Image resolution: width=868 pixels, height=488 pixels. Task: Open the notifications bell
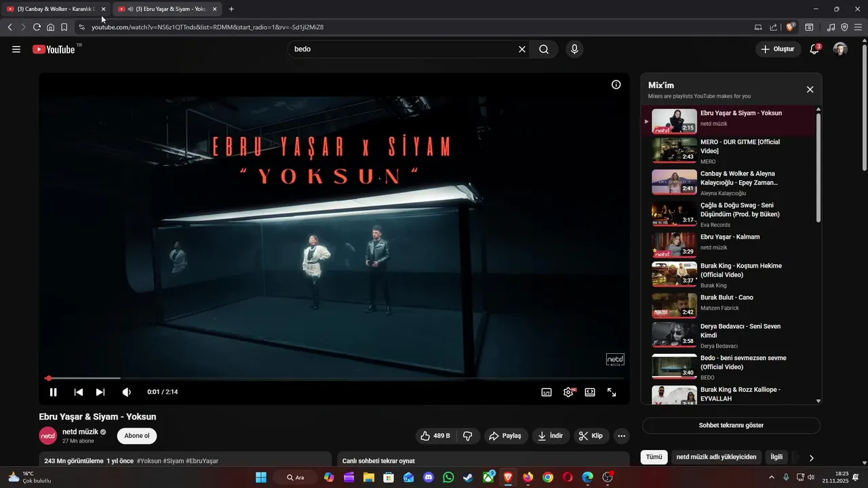pyautogui.click(x=814, y=49)
